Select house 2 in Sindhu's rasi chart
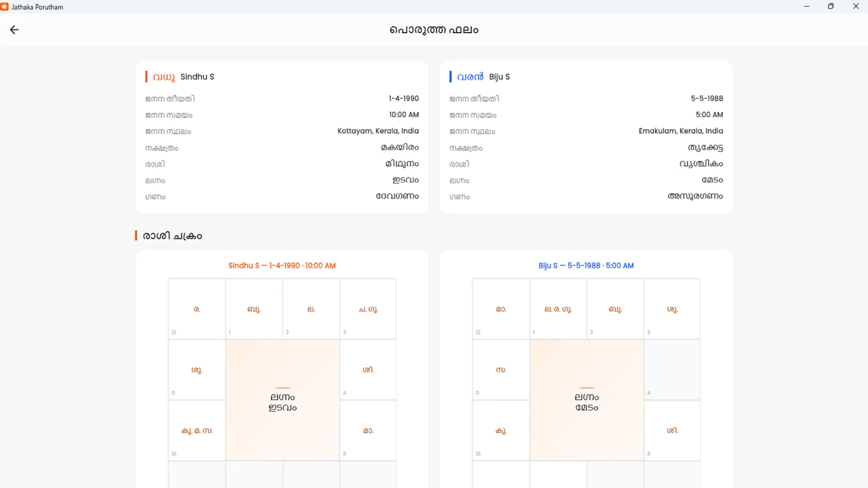The image size is (868, 488). click(311, 309)
